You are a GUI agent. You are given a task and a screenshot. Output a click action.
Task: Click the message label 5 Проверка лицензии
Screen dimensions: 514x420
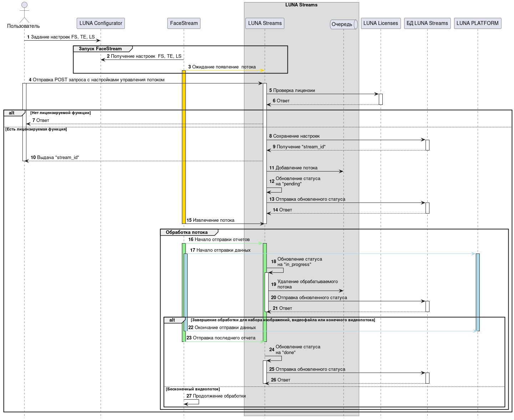pos(292,91)
